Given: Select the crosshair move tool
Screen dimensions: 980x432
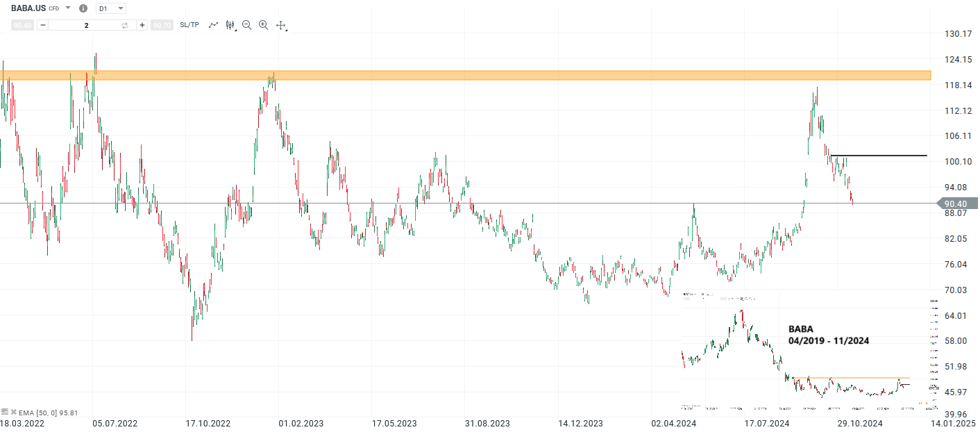Looking at the screenshot, I should [x=281, y=25].
